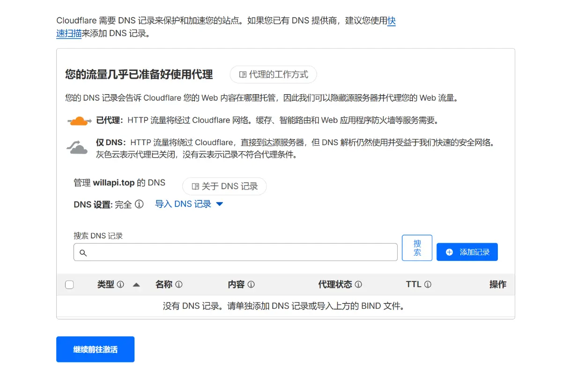Sort by 类型 using the triangle arrow
The image size is (562, 392).
(136, 285)
